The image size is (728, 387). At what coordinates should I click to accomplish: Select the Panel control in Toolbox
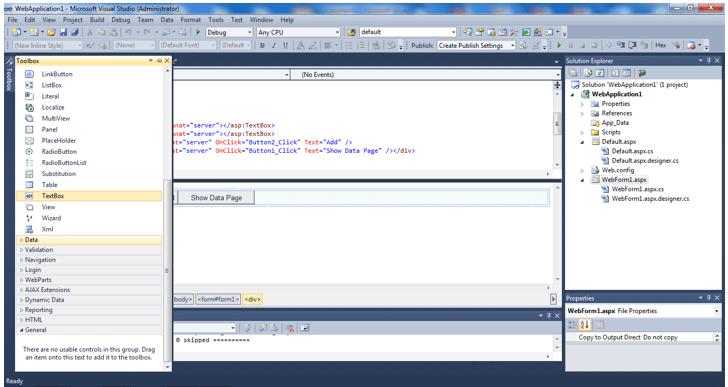(x=89, y=129)
